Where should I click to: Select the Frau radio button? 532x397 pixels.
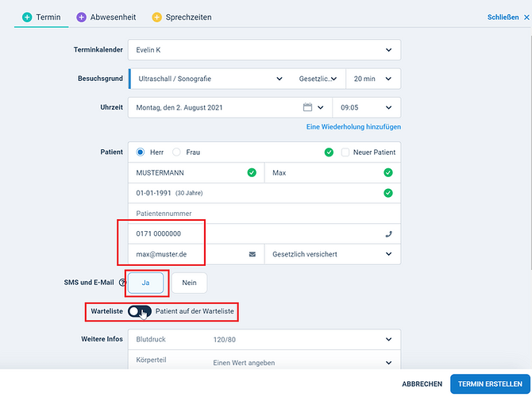point(176,152)
